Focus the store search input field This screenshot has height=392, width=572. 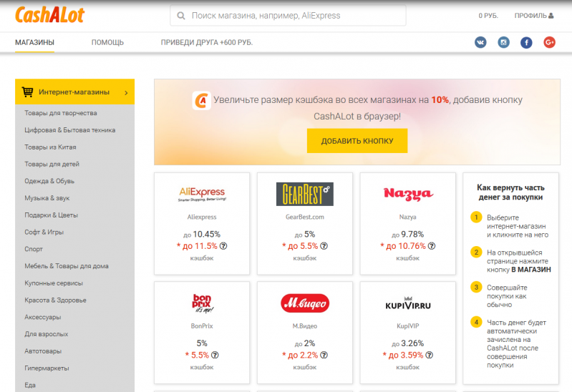click(288, 16)
